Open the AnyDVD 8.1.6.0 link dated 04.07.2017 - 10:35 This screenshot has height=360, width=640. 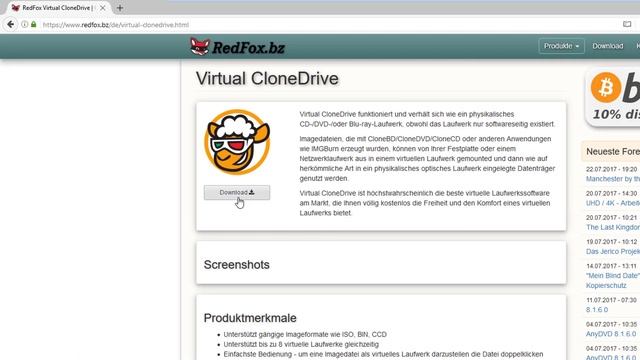click(611, 334)
